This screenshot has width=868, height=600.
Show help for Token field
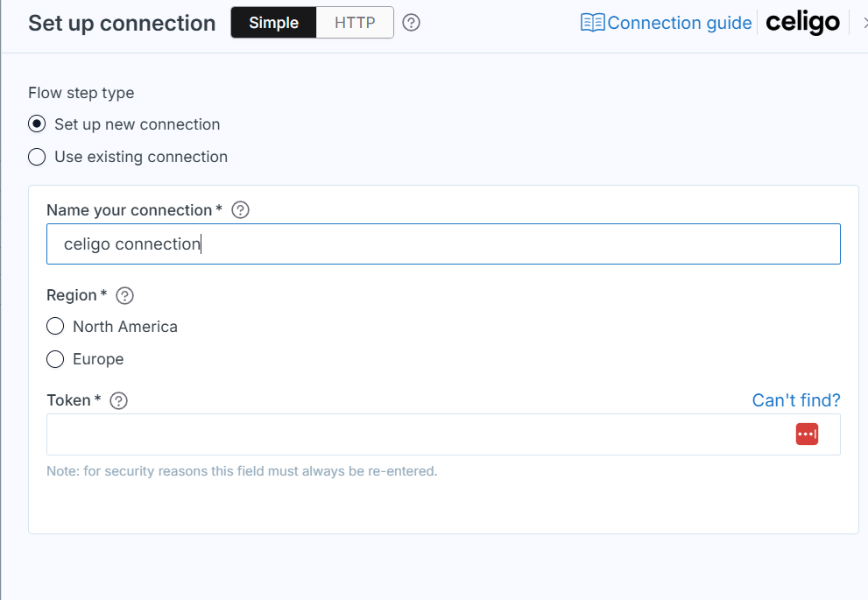click(118, 401)
